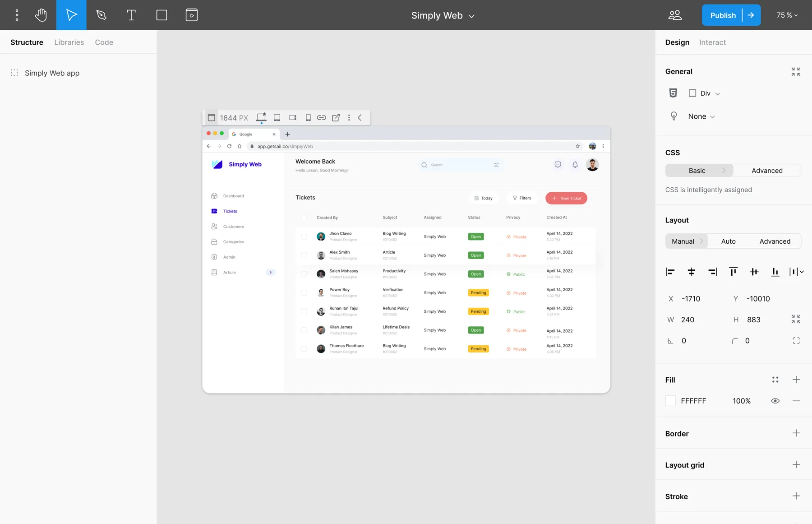Open the three-dot main menu
The height and width of the screenshot is (524, 812).
coord(17,15)
